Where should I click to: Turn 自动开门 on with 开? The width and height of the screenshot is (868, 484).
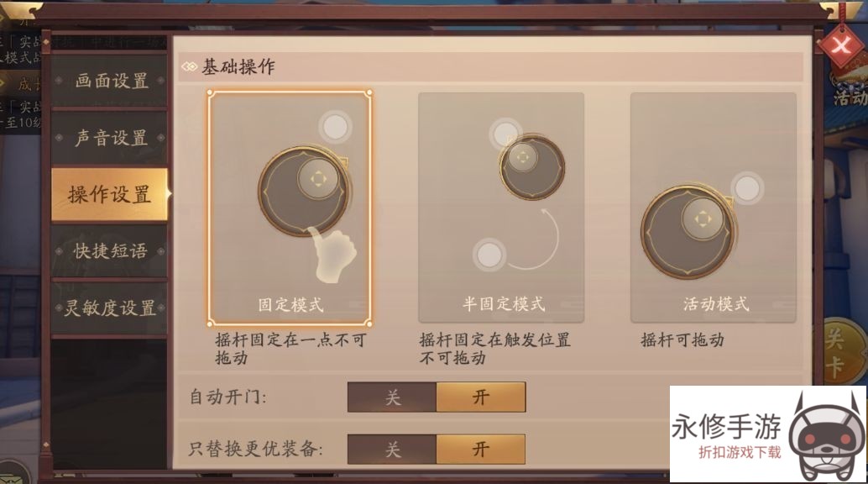[480, 397]
